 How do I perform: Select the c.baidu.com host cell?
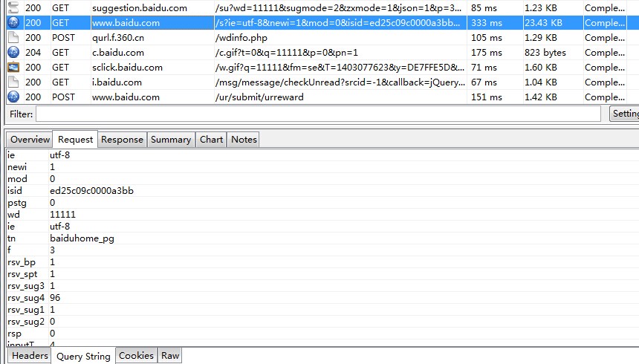click(x=152, y=53)
